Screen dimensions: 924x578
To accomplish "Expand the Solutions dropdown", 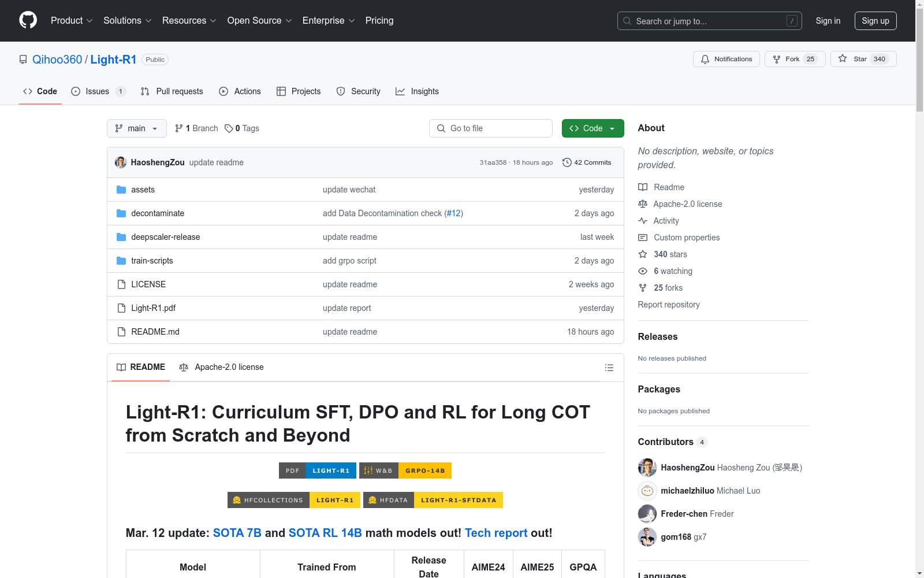I will coord(128,21).
